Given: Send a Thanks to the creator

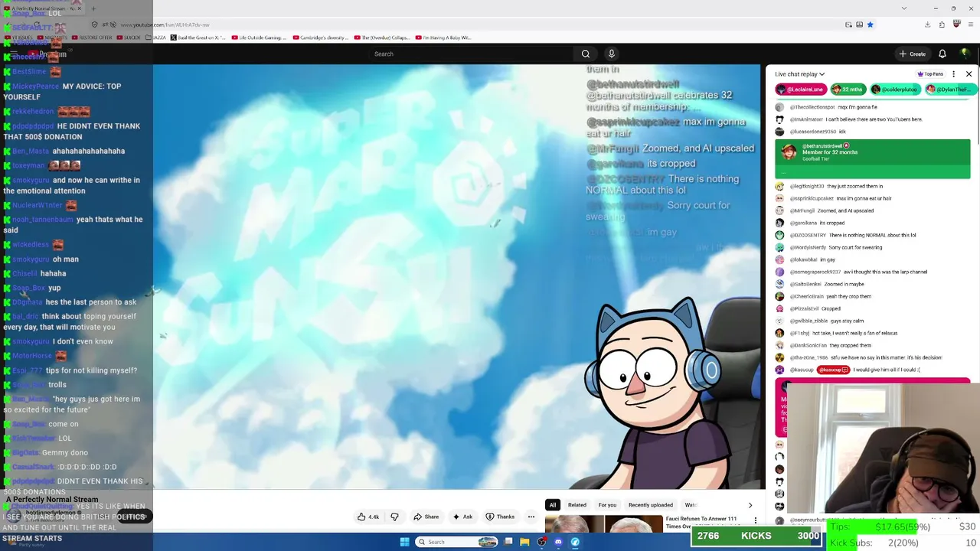Looking at the screenshot, I should [501, 517].
